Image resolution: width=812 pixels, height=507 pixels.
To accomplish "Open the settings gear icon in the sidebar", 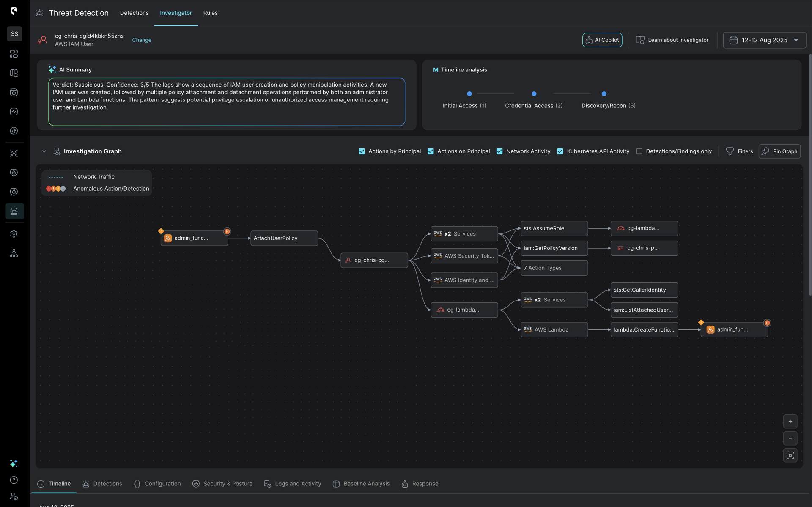I will (x=14, y=234).
